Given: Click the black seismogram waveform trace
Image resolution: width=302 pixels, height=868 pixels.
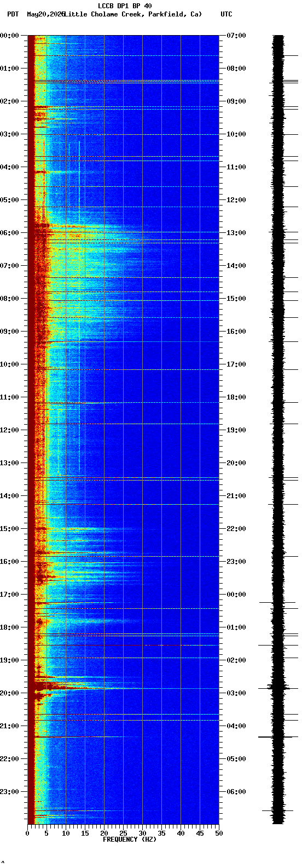Looking at the screenshot, I should pos(278,430).
